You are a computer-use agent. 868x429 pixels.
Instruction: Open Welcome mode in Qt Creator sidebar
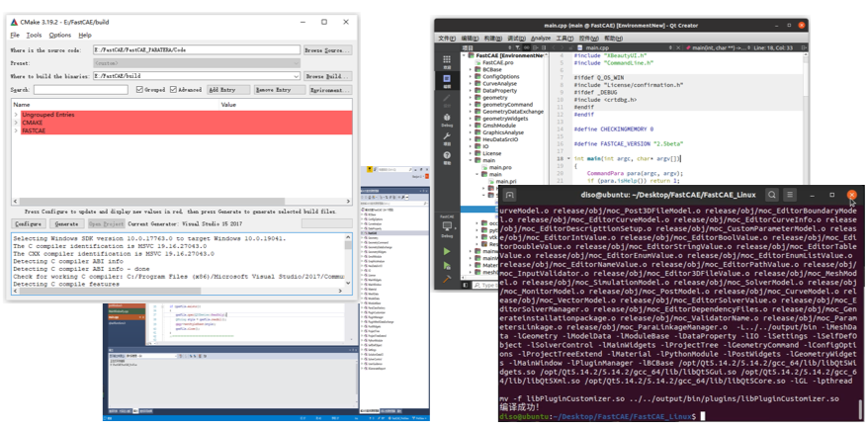pyautogui.click(x=446, y=61)
